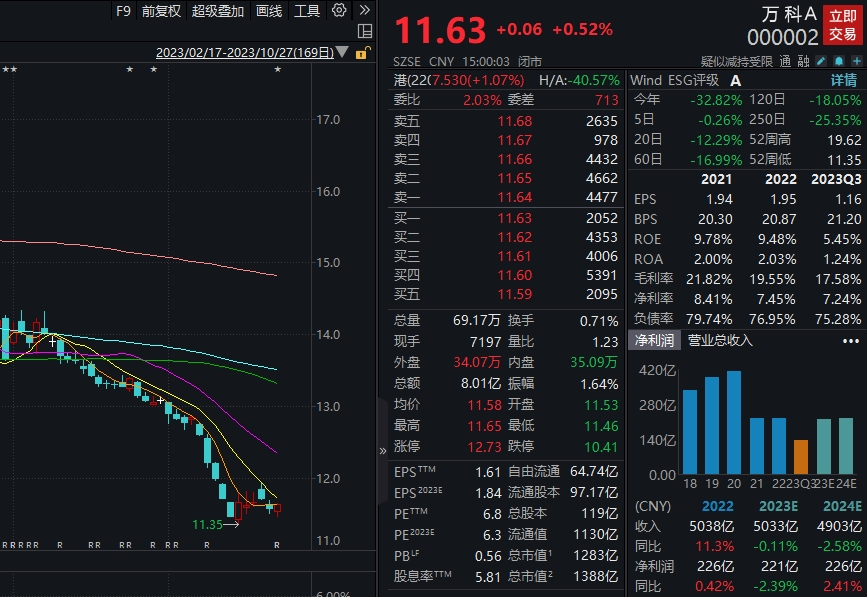This screenshot has height=597, width=867.
Task: Click the double-chevron more tools icon
Action: (364, 11)
